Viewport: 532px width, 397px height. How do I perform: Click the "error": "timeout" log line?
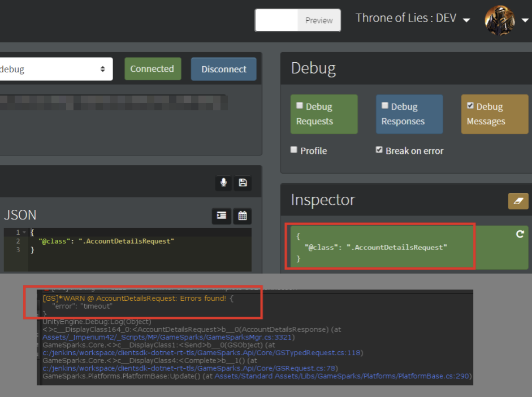click(x=82, y=307)
